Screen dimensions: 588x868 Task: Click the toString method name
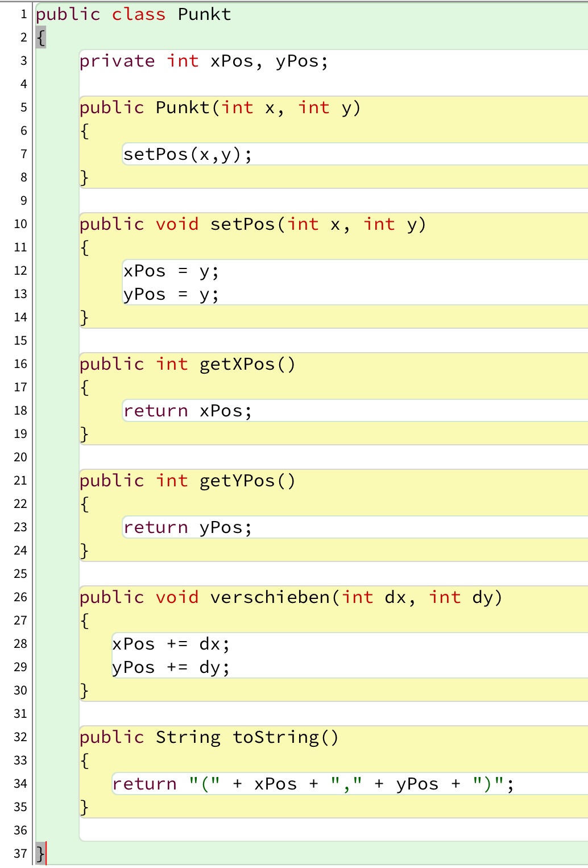[275, 737]
